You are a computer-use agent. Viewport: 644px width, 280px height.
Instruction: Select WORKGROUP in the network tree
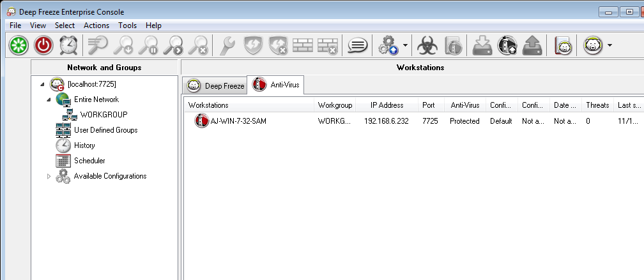103,115
